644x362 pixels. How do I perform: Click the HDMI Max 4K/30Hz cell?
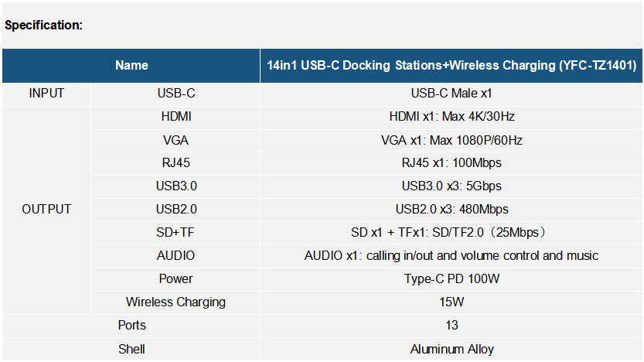tap(451, 117)
